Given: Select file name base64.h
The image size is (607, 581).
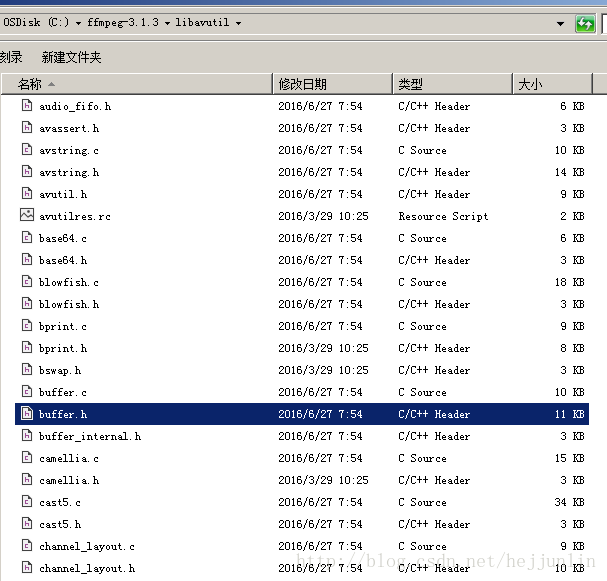Looking at the screenshot, I should pyautogui.click(x=63, y=260).
